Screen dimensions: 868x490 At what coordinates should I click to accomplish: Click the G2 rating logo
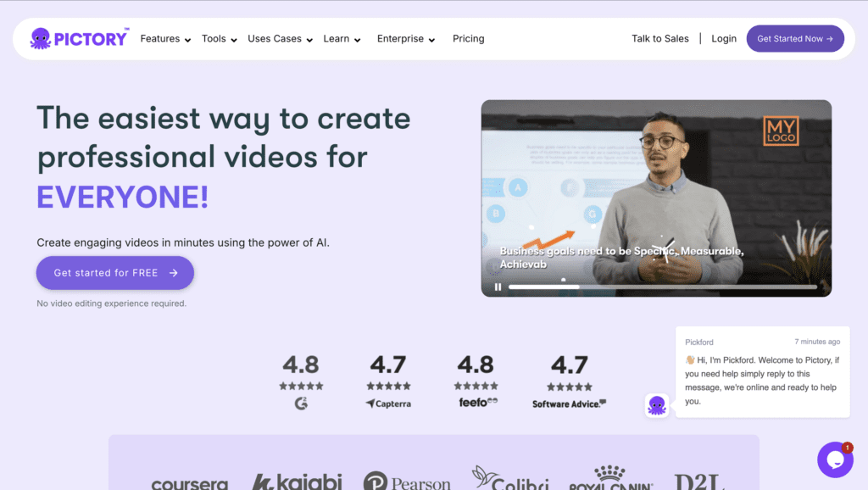(x=301, y=404)
